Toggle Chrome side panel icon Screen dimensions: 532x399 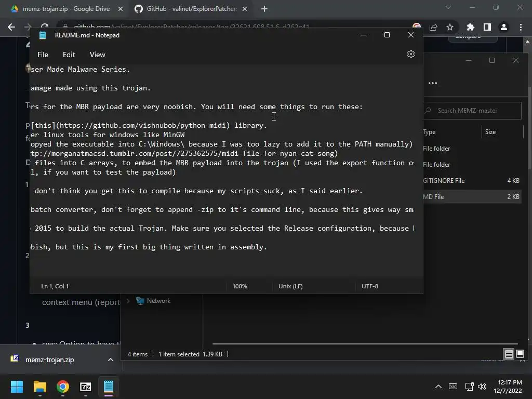click(x=487, y=27)
